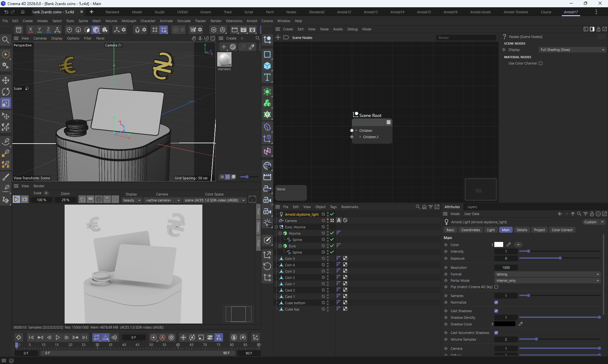Uncheck the Normalize checkbox
The height and width of the screenshot is (364, 608).
click(x=496, y=302)
